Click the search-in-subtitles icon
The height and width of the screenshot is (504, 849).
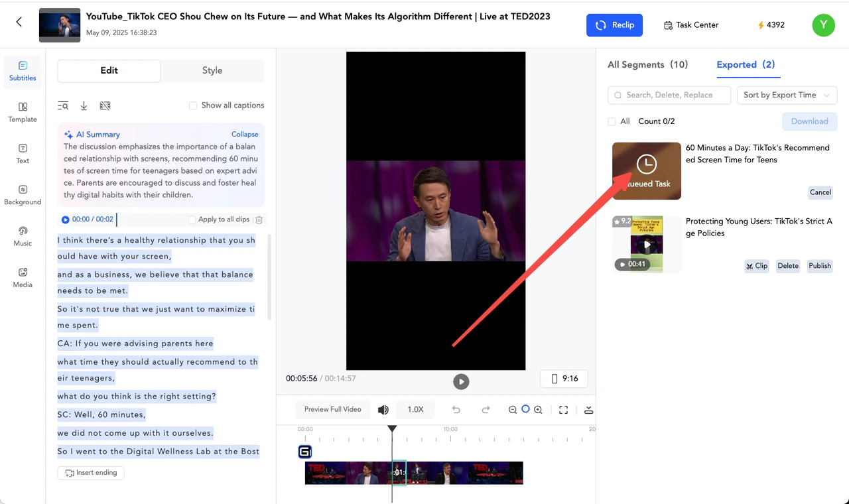click(x=63, y=105)
